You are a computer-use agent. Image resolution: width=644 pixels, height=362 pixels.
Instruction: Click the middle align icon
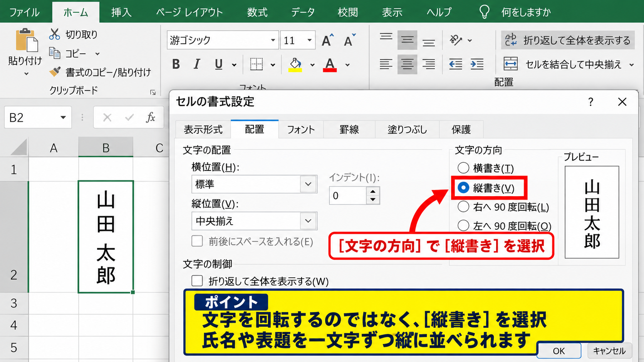(x=407, y=40)
